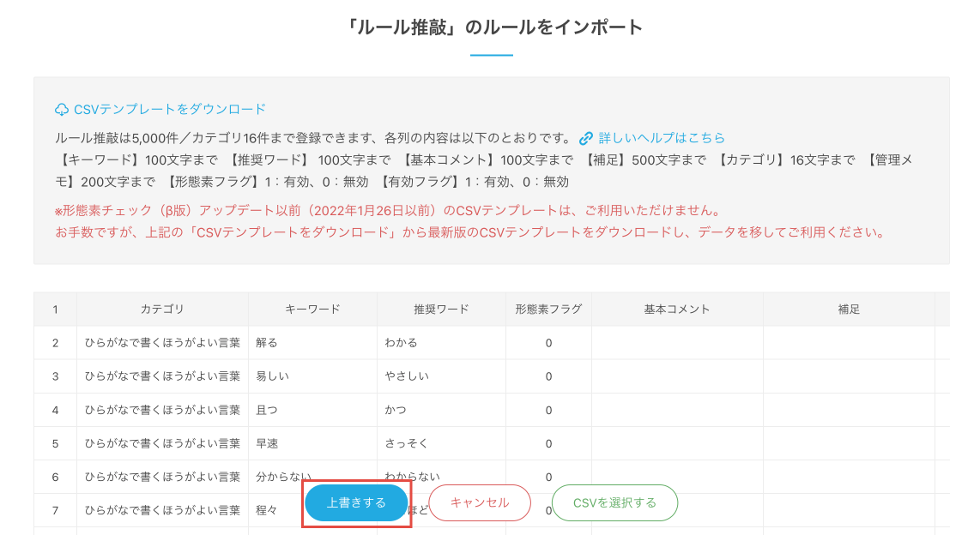Screen dimensions: 980x535
Task: Click keyword cell 且つ
Action: click(x=312, y=410)
